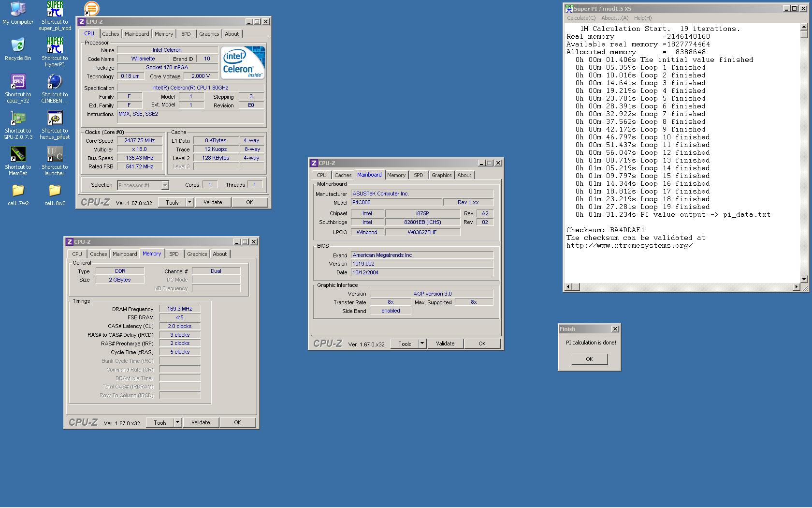Select the Shortcut to GPU-Z.0.7.3 icon
The height and width of the screenshot is (508, 812).
pos(18,125)
